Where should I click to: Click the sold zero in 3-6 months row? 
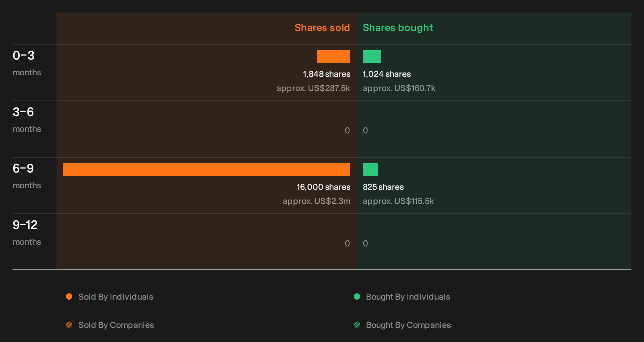[x=347, y=131]
